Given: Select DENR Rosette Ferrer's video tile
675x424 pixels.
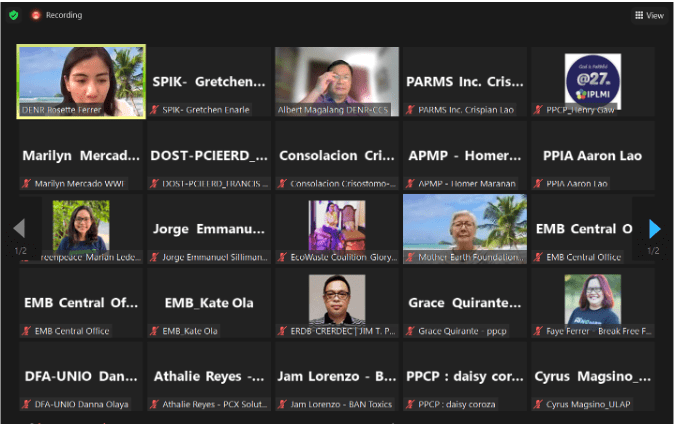Looking at the screenshot, I should (81, 81).
